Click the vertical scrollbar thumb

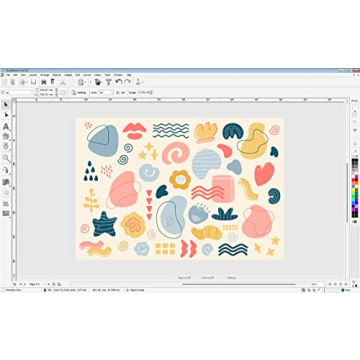pos(347,193)
